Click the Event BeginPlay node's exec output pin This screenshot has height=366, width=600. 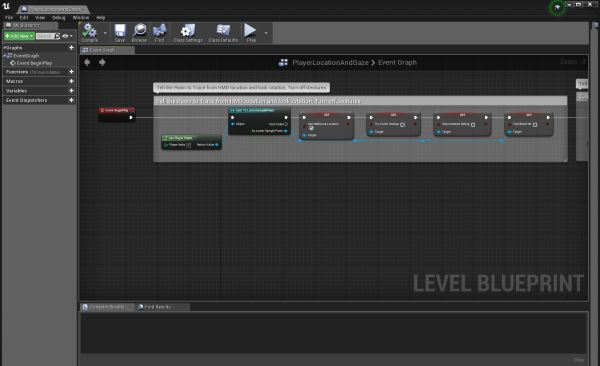131,118
